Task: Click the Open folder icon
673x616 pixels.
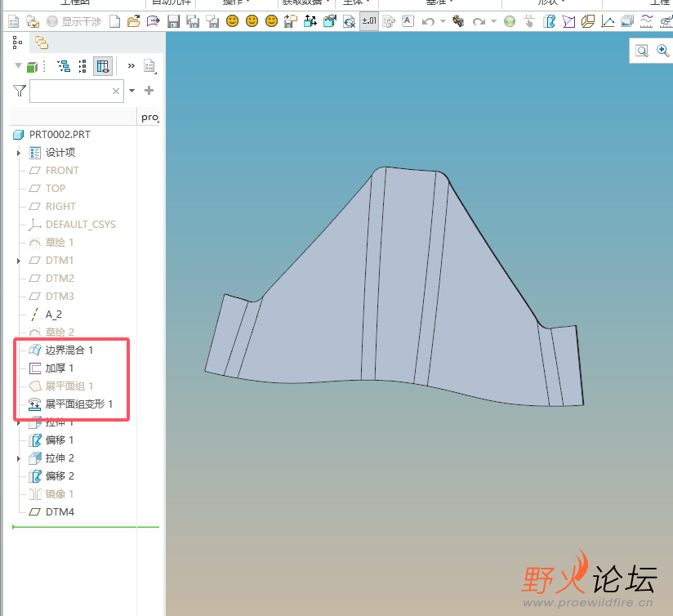Action: pyautogui.click(x=134, y=21)
